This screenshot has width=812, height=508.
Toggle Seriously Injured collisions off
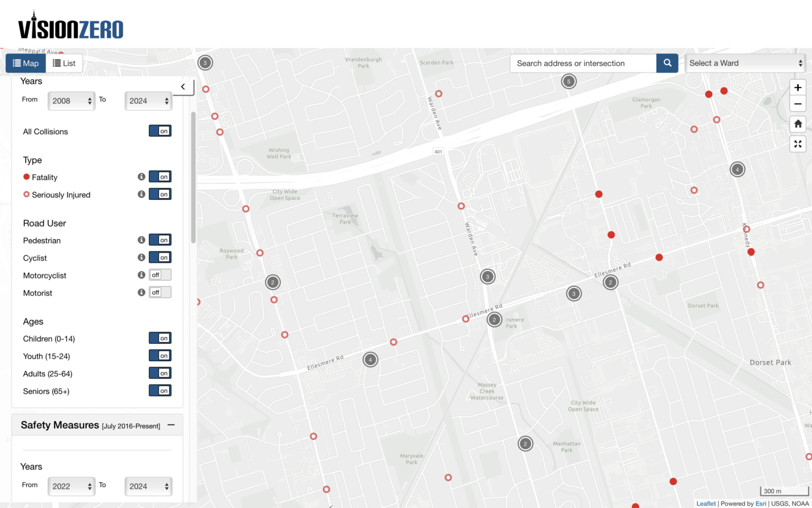(160, 194)
